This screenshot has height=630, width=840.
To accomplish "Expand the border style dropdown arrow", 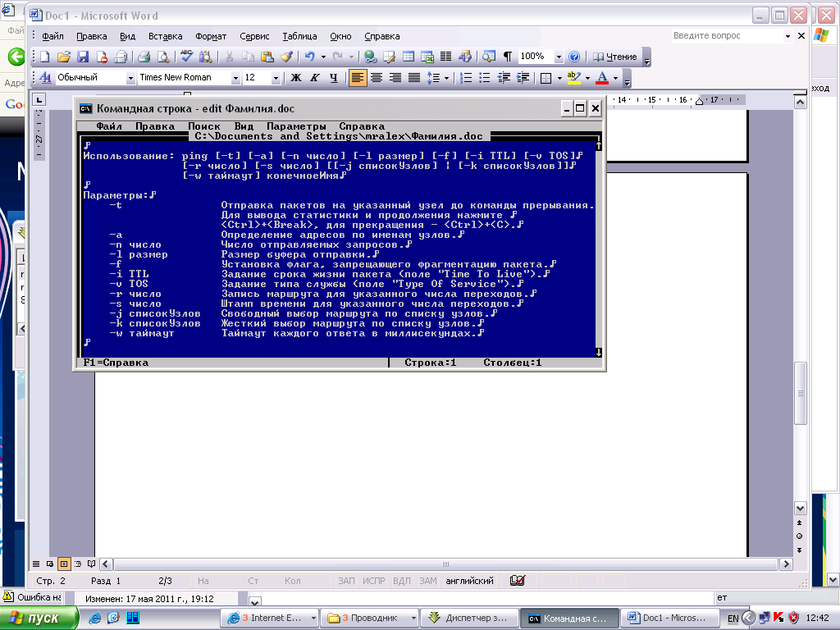I will pos(559,78).
